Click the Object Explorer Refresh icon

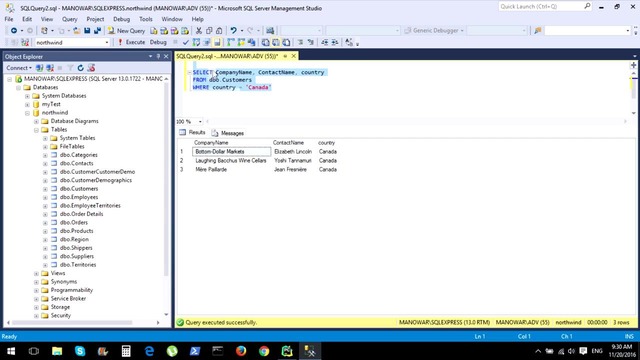click(80, 68)
